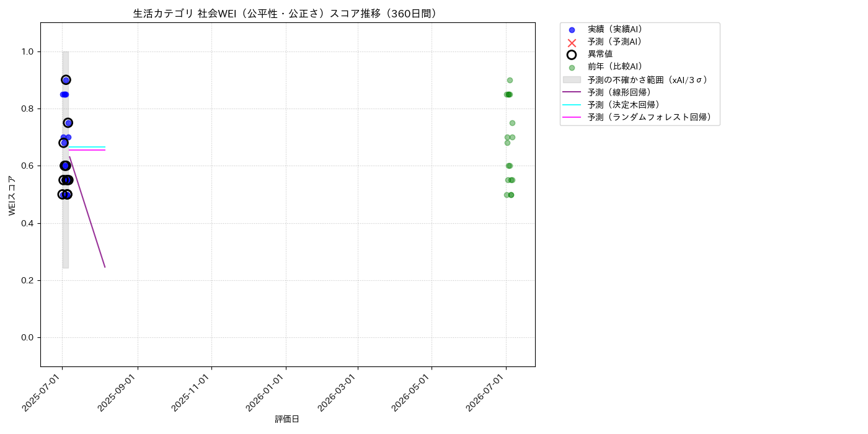Screen dimensions: 868x434
Task: Click the horizontal cyan decision tree line in plot
Action: 87,147
